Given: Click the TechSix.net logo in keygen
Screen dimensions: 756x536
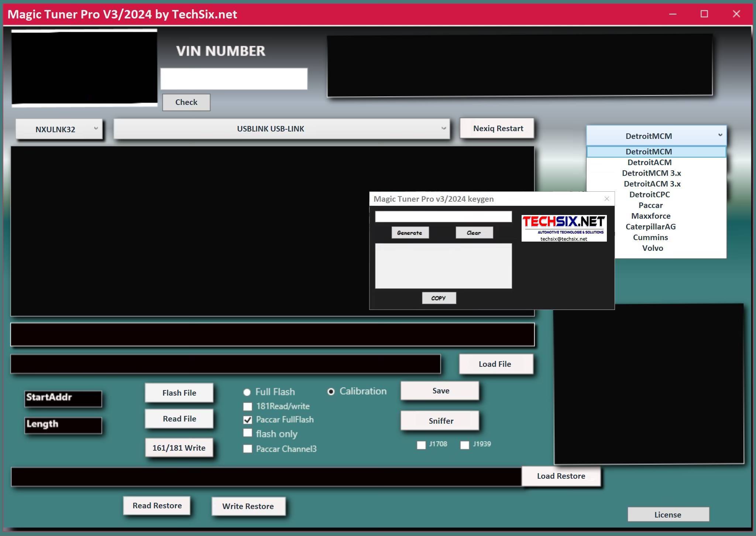Looking at the screenshot, I should 564,228.
